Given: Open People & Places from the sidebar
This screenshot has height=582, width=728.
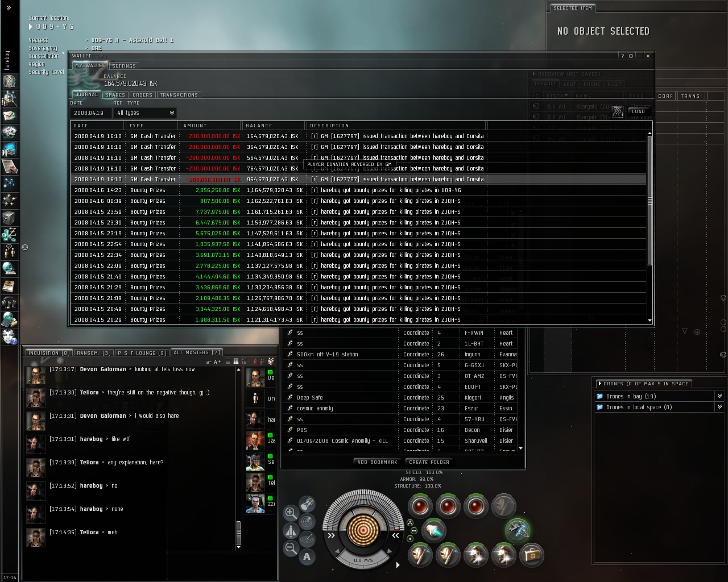Looking at the screenshot, I should [9, 99].
